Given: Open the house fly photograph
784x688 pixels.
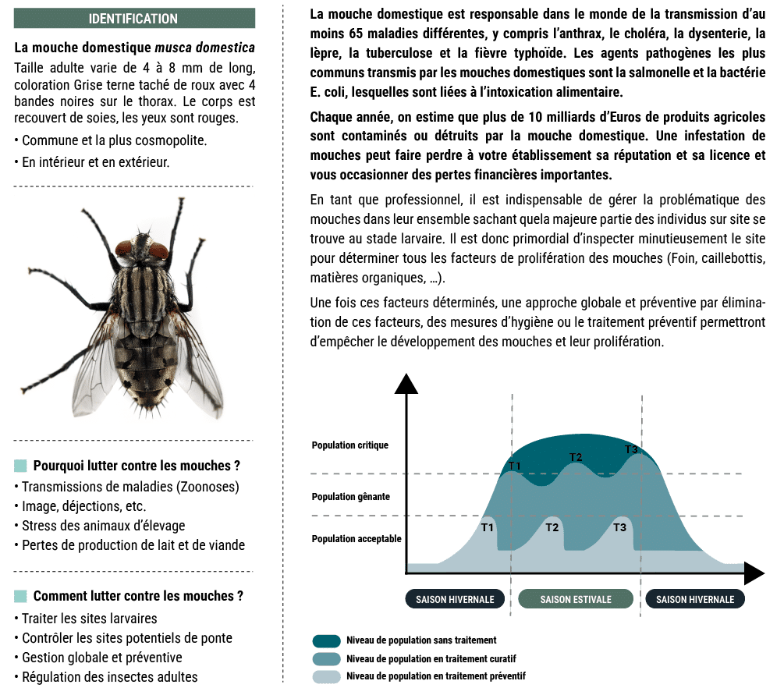Looking at the screenshot, I should (134, 309).
